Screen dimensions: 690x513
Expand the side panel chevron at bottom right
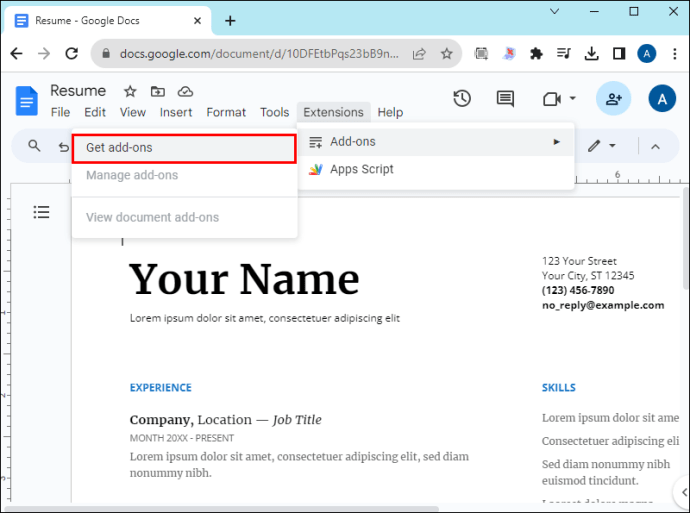(683, 492)
